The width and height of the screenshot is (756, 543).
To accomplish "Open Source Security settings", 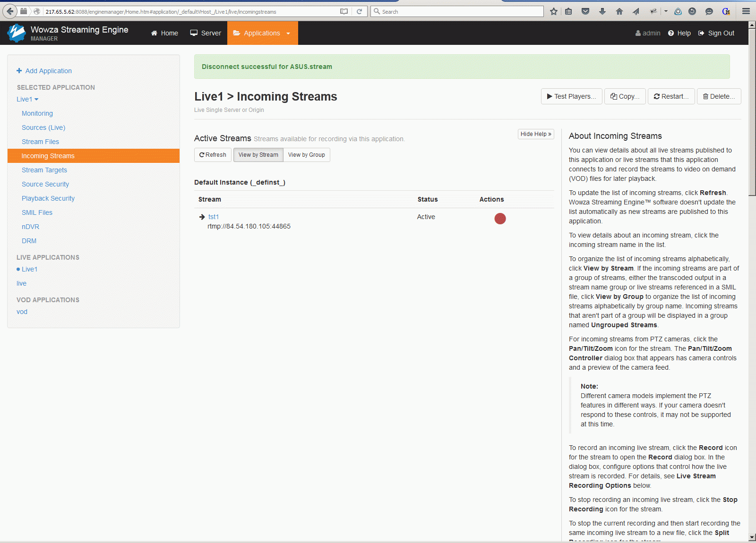I will tap(45, 184).
